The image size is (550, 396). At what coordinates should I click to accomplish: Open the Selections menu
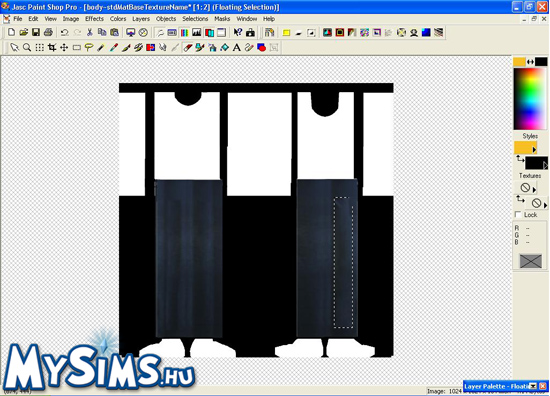[195, 19]
